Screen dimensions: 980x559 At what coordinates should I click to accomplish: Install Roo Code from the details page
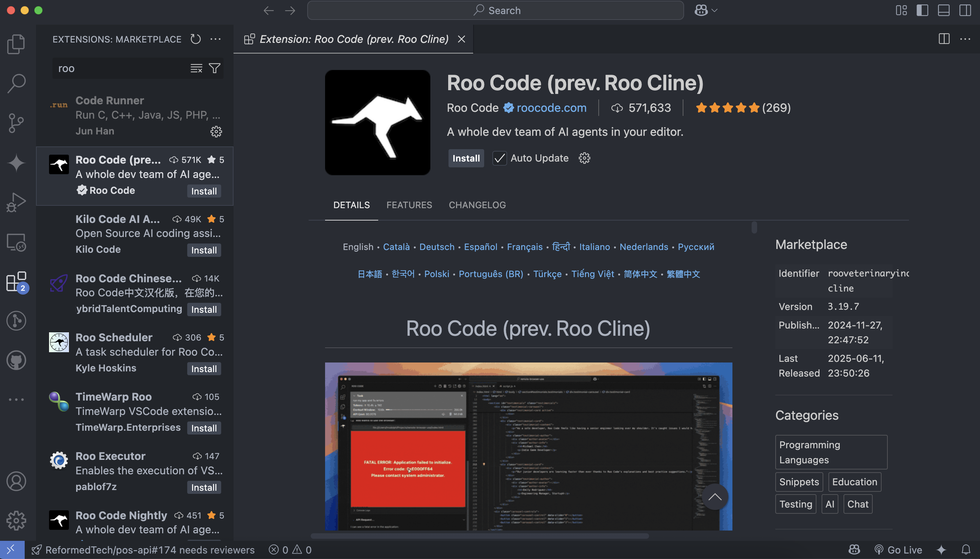coord(466,158)
